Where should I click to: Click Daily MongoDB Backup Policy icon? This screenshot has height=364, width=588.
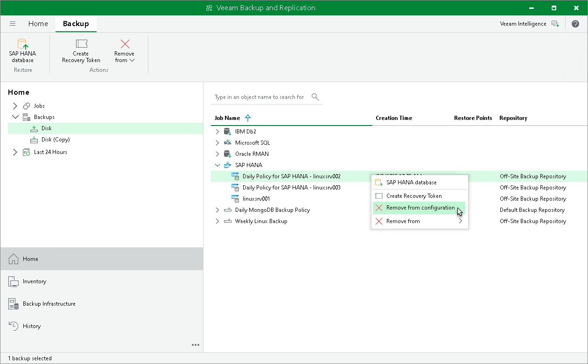(x=228, y=210)
